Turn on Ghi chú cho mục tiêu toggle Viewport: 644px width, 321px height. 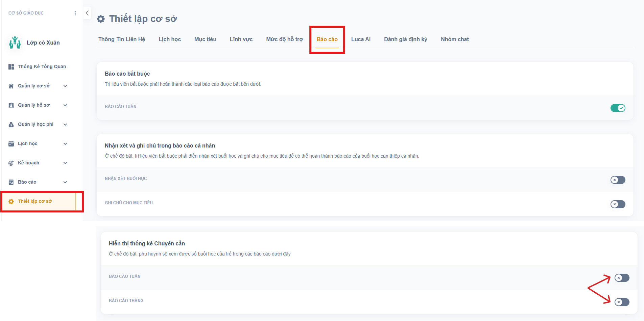pos(618,204)
